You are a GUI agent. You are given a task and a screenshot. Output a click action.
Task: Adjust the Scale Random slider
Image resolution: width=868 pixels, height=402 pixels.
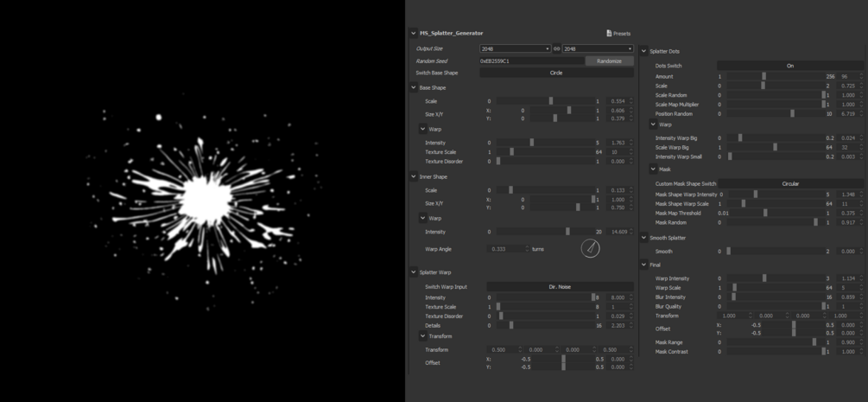point(775,95)
